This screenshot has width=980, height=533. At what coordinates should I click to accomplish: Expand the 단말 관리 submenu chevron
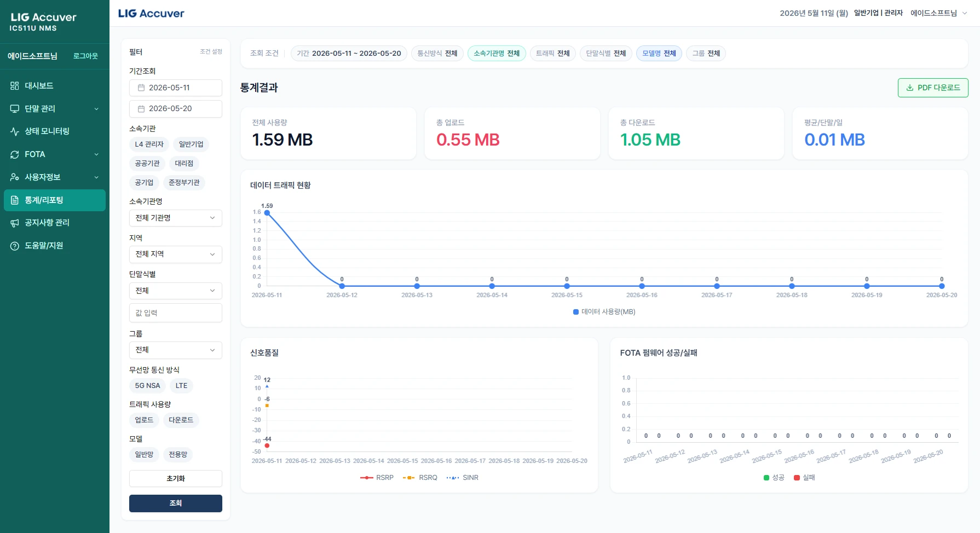coord(96,109)
